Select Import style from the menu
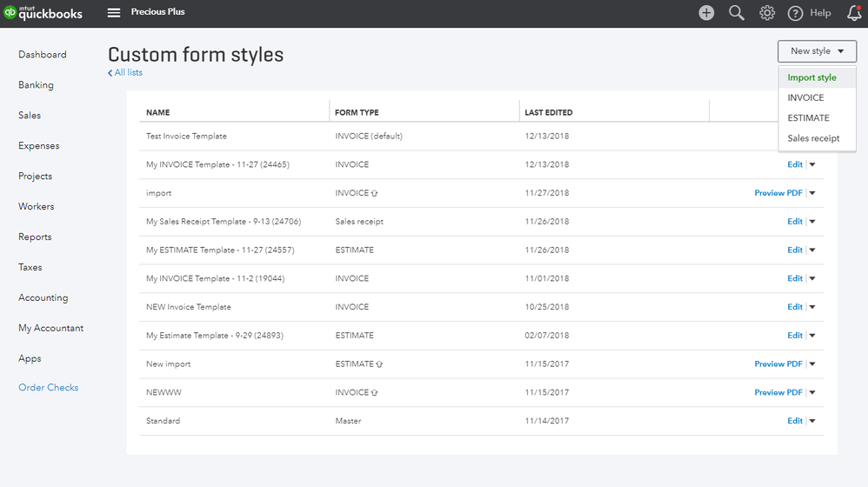This screenshot has width=868, height=487. (x=811, y=77)
